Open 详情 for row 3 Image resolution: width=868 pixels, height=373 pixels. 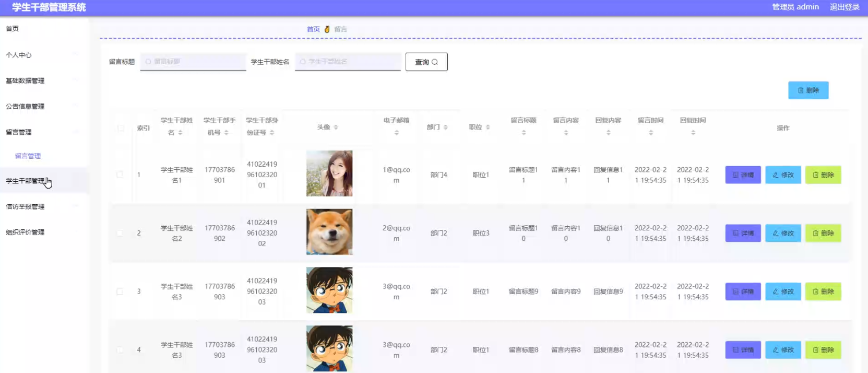tap(743, 292)
